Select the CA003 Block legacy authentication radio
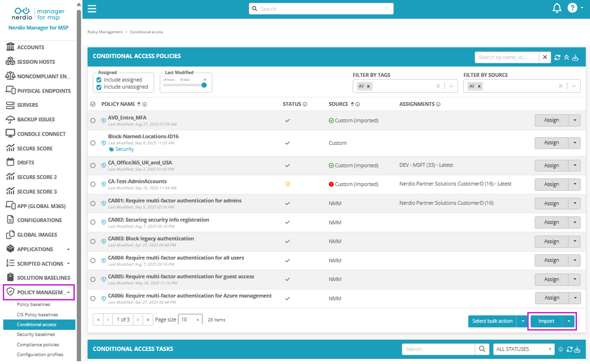Viewport: 590px width, 364px height. pyautogui.click(x=93, y=241)
